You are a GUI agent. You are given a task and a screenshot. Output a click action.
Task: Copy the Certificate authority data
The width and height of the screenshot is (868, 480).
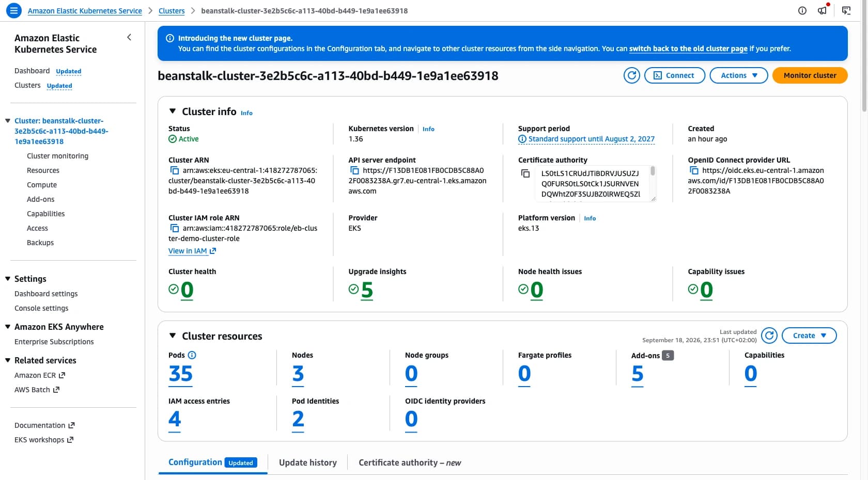tap(525, 173)
